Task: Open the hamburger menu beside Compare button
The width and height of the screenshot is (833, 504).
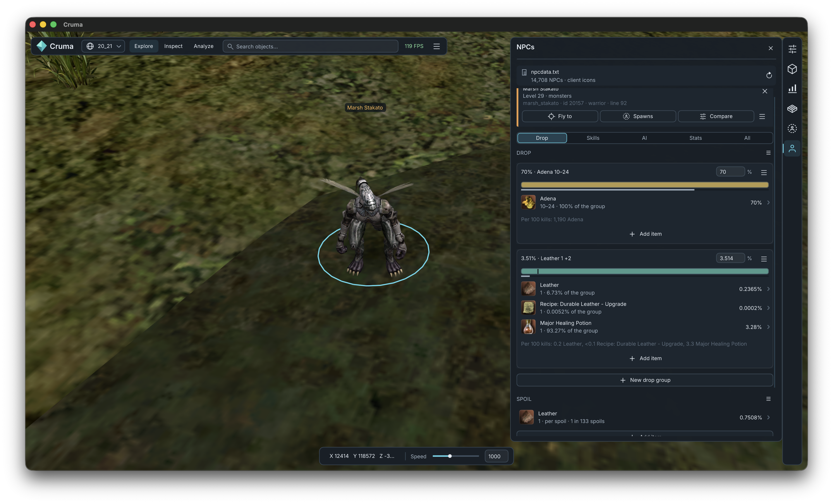Action: (762, 116)
